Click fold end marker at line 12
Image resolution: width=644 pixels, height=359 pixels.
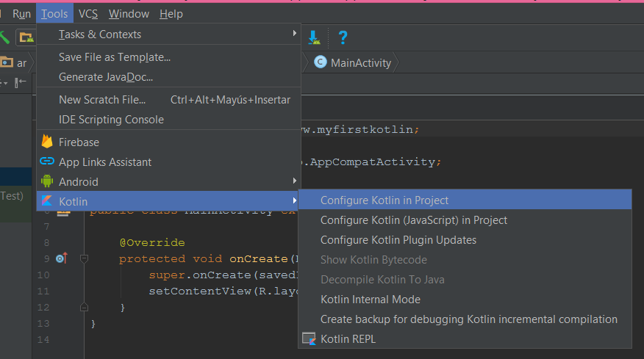click(x=85, y=308)
